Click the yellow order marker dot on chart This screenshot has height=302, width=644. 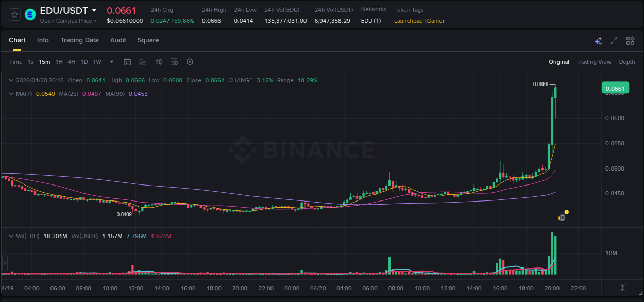566,212
